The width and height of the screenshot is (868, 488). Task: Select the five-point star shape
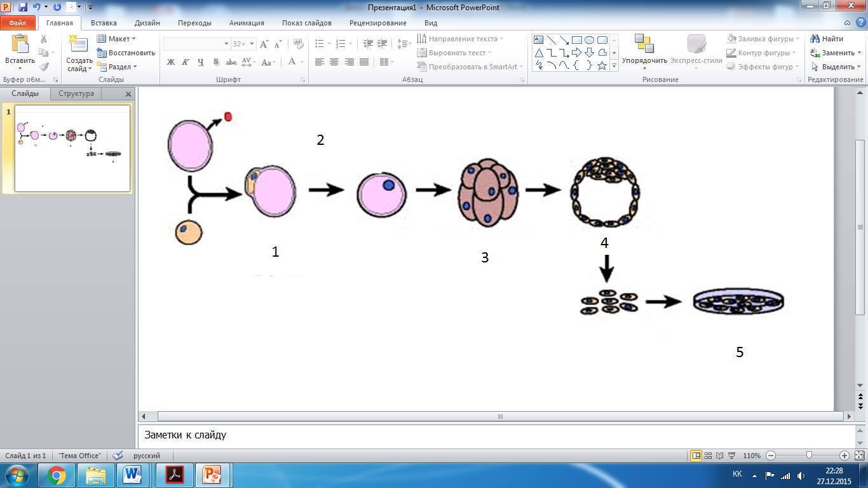(x=602, y=65)
